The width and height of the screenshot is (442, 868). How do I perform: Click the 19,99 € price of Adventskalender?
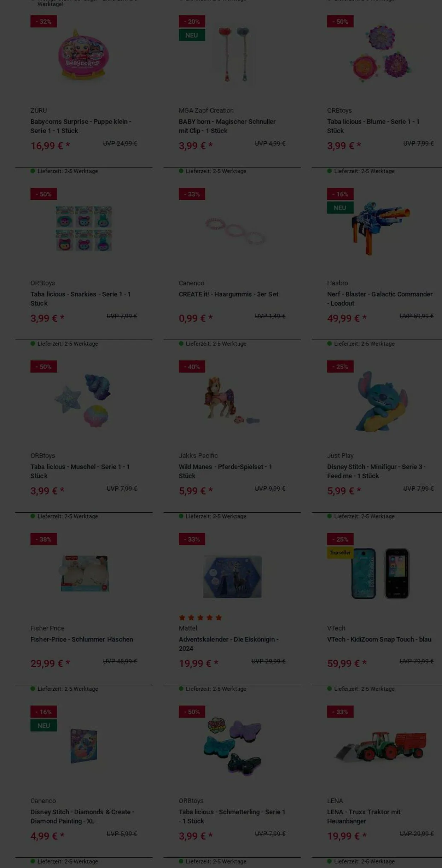coord(199,663)
